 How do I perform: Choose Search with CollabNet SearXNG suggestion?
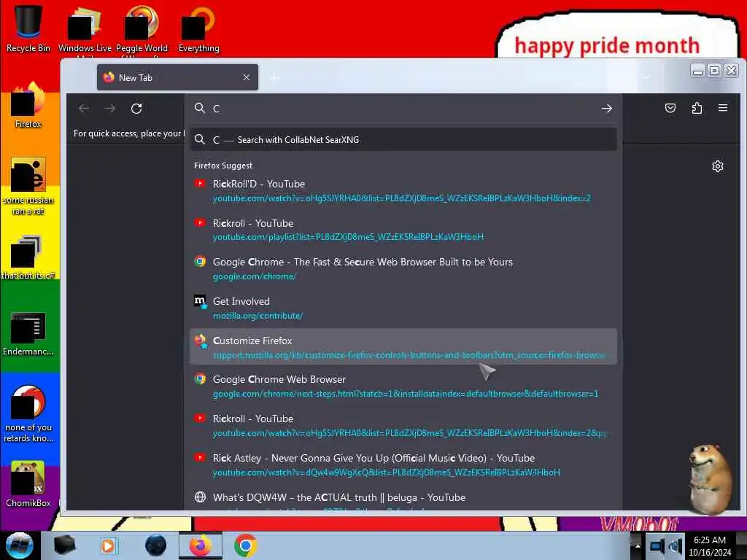[403, 139]
